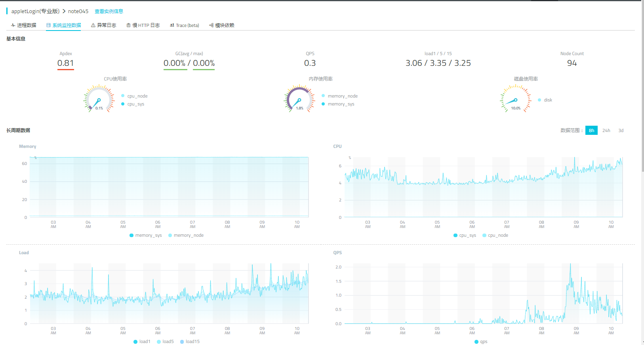Click the memory usage gauge dial
Viewport: 644px width, 345px height.
pos(299,99)
